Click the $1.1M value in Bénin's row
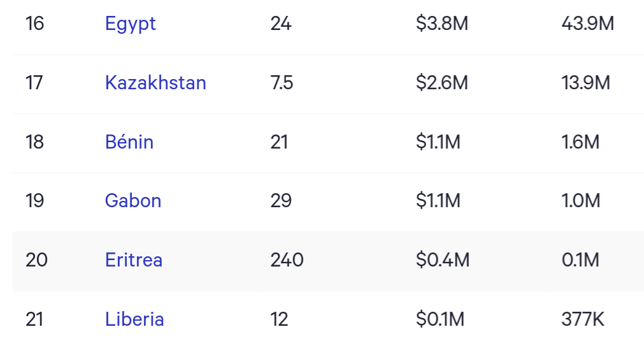This screenshot has height=343, width=644. [x=438, y=142]
